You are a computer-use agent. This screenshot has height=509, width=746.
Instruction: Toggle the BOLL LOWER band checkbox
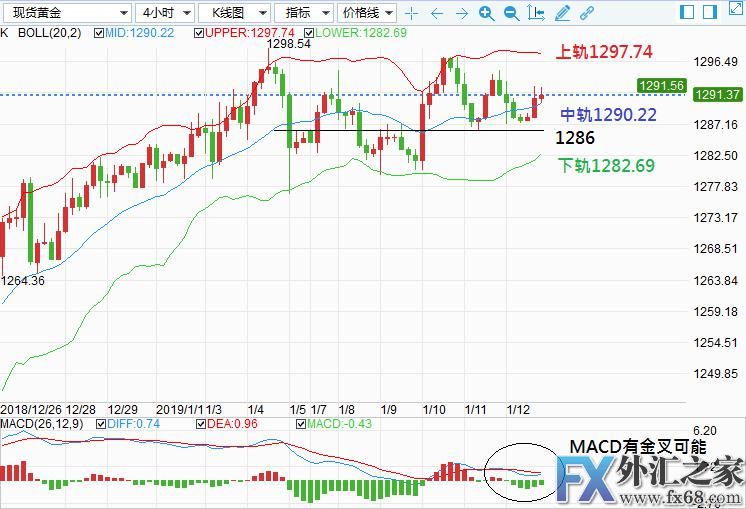pos(308,33)
